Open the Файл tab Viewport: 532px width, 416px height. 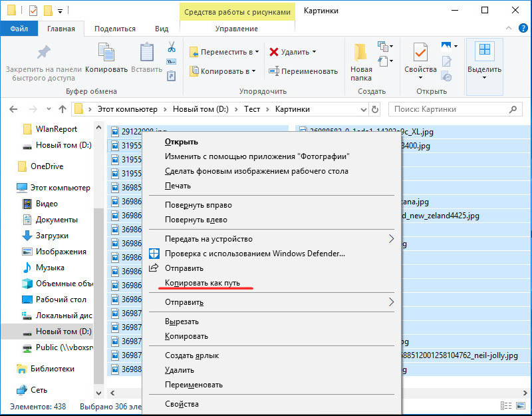(x=19, y=29)
